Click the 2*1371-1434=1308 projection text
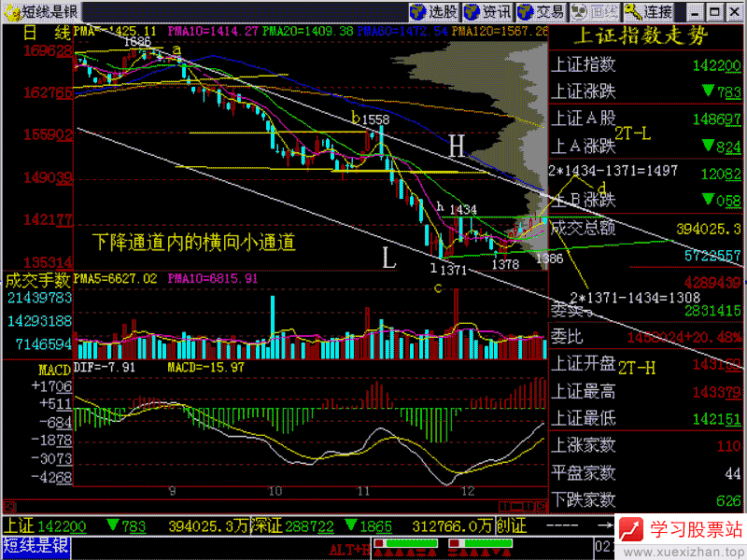 [636, 298]
